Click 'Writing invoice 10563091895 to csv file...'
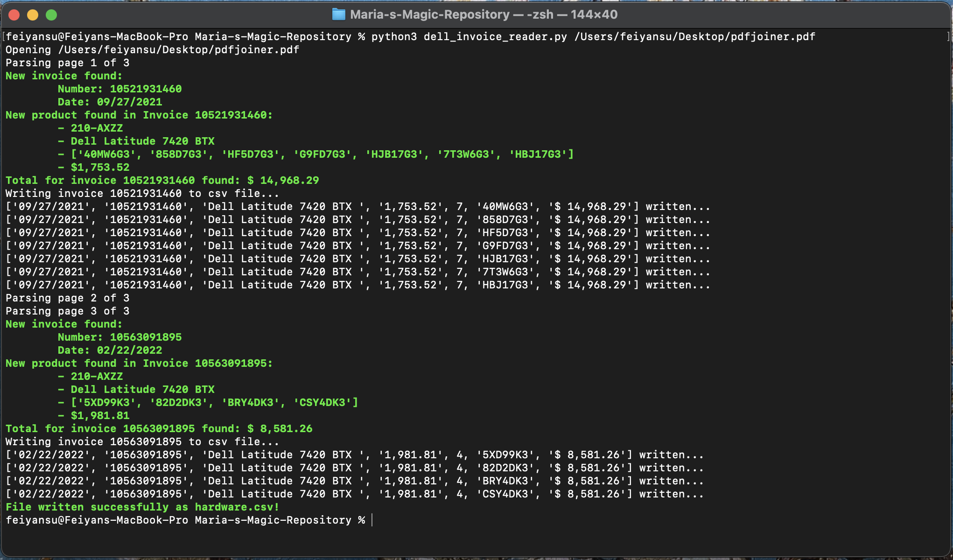The width and height of the screenshot is (953, 560). click(x=142, y=442)
